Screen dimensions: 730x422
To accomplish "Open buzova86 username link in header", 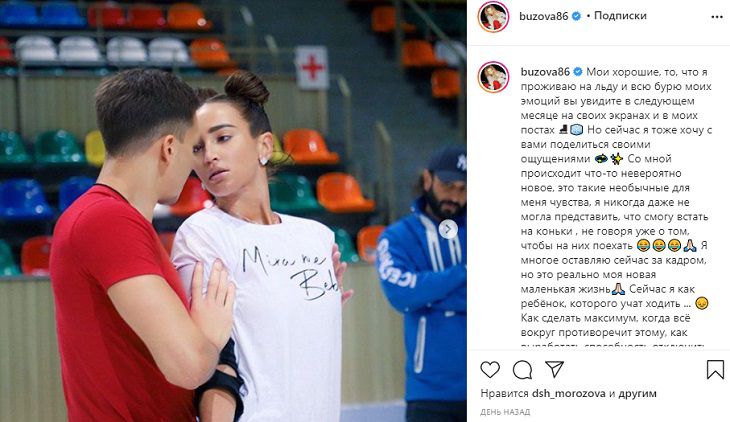I will pos(543,16).
